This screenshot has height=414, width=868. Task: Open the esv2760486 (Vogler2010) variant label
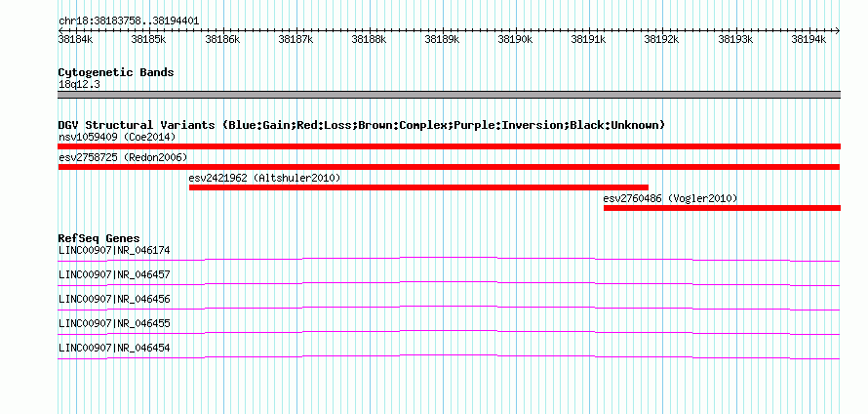point(670,198)
